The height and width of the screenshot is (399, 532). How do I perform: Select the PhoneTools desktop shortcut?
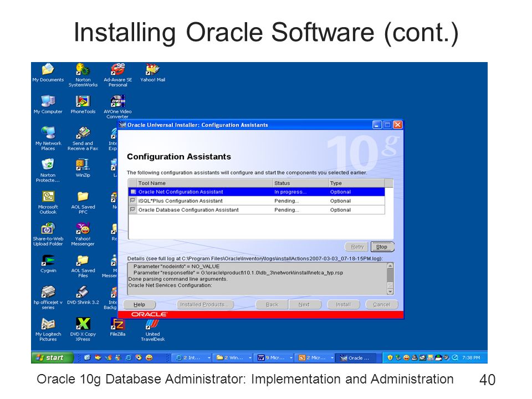tap(83, 105)
